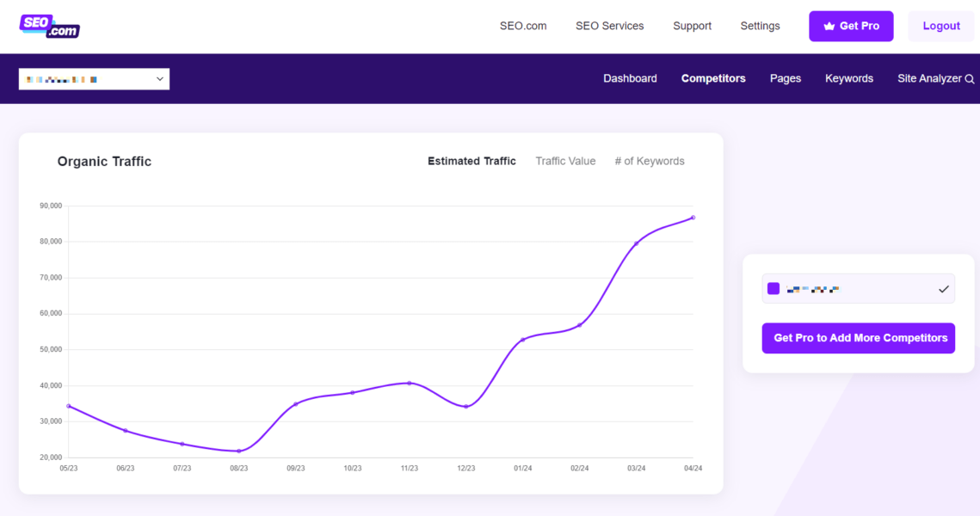Expand the project dropdown arrow
980x516 pixels.
point(159,78)
